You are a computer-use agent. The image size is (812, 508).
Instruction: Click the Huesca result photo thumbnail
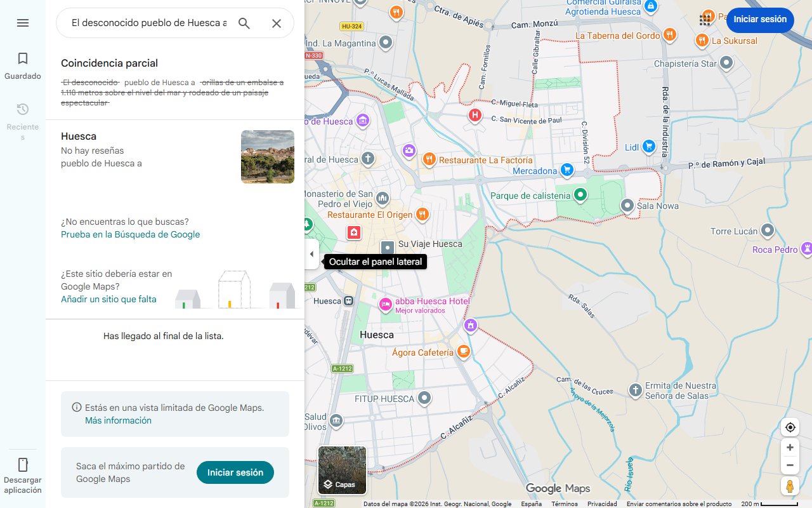coord(267,156)
